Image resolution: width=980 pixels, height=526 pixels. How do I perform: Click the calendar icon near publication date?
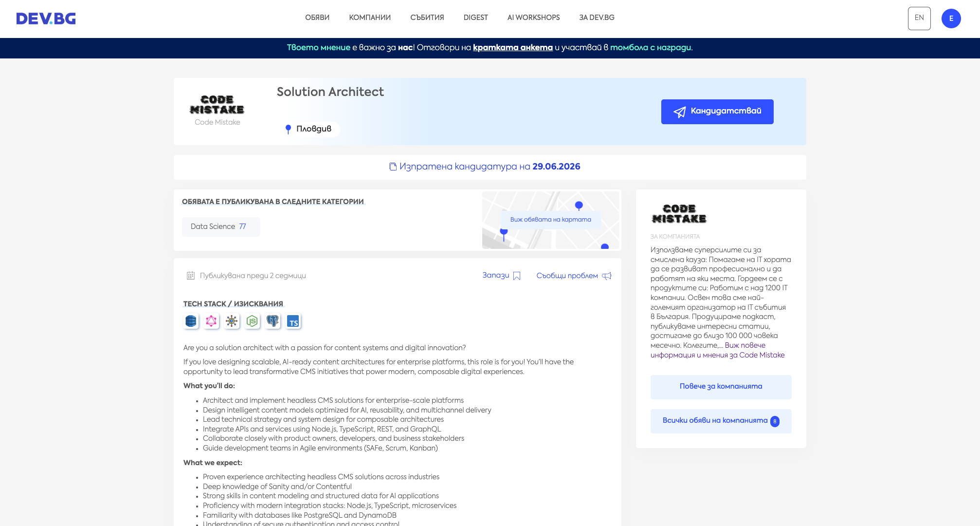pos(191,276)
